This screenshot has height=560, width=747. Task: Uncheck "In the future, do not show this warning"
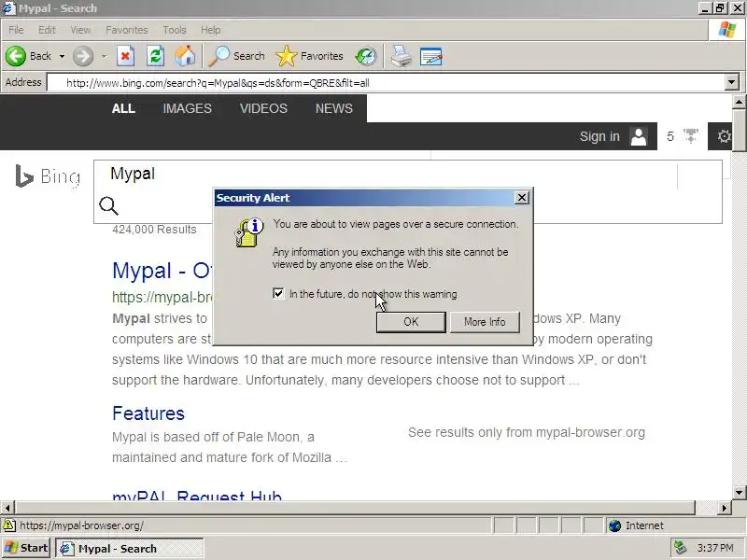[x=278, y=293]
